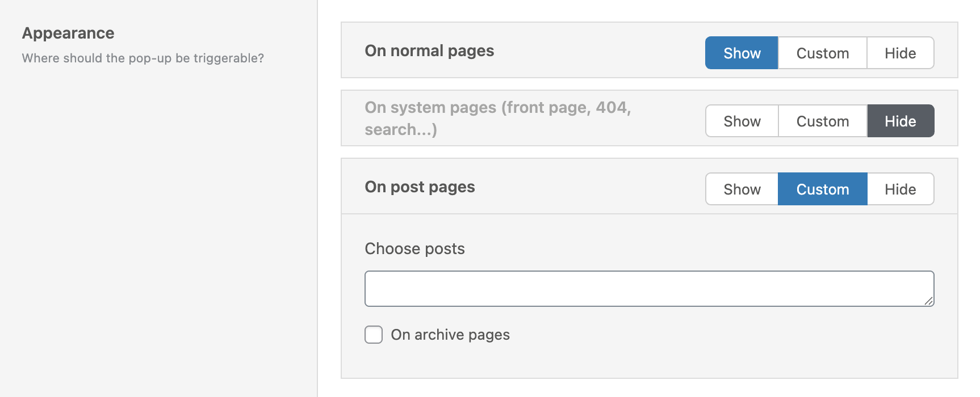Image resolution: width=980 pixels, height=397 pixels.
Task: Click Custom for post pages
Action: coord(822,189)
